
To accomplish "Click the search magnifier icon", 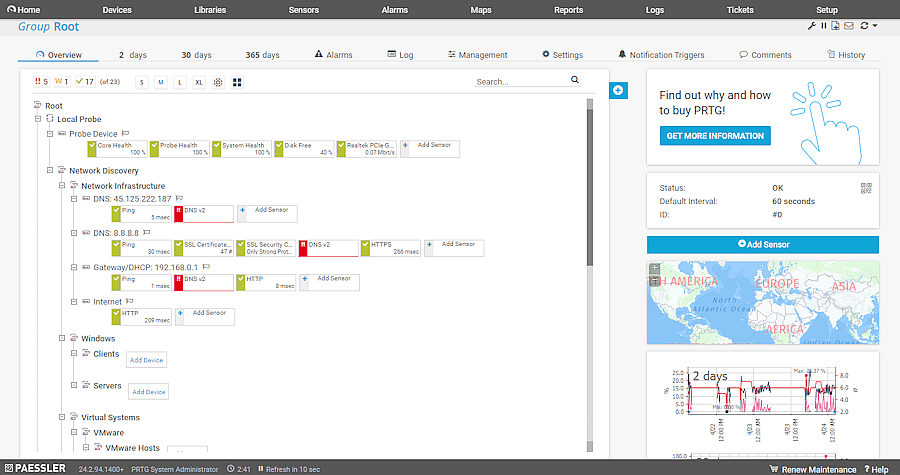I will click(x=575, y=80).
